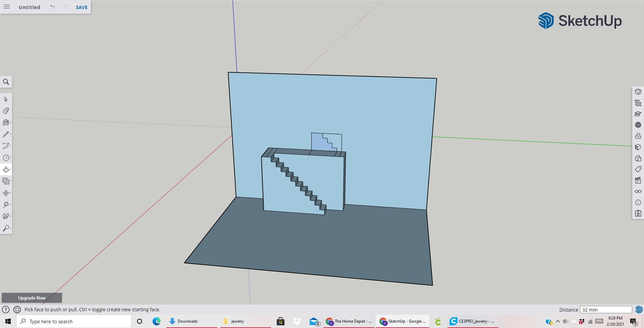
Task: Open the Scenes panel
Action: click(x=638, y=180)
